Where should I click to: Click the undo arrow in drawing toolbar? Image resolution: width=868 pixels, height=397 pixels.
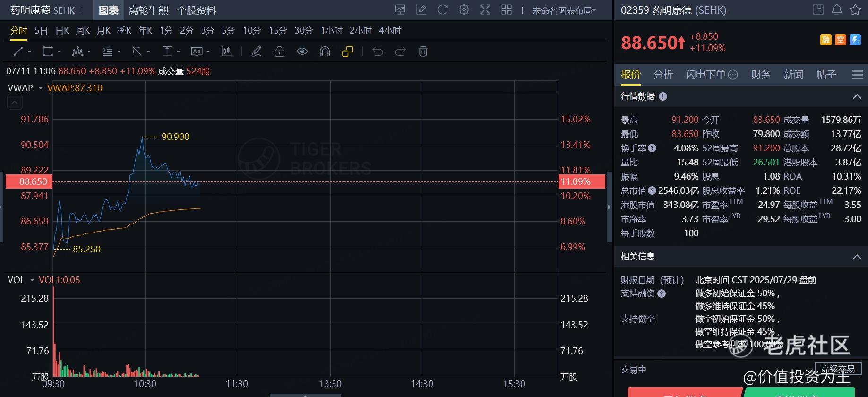click(x=378, y=52)
